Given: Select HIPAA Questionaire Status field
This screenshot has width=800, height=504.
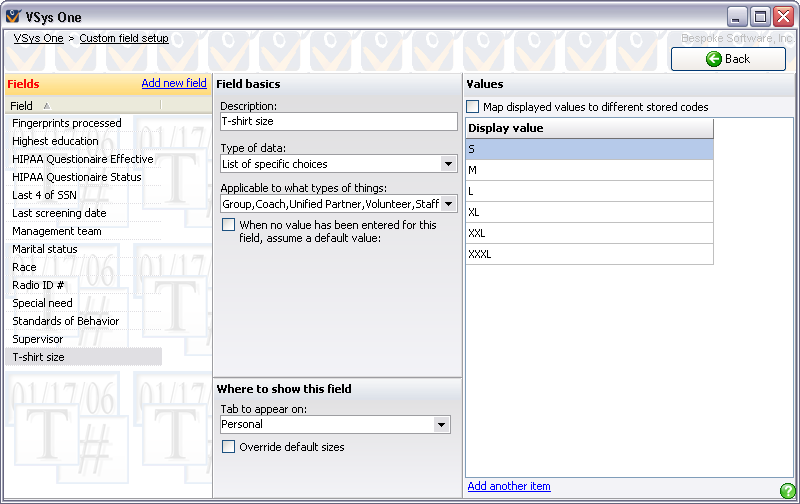Looking at the screenshot, I should 84,177.
